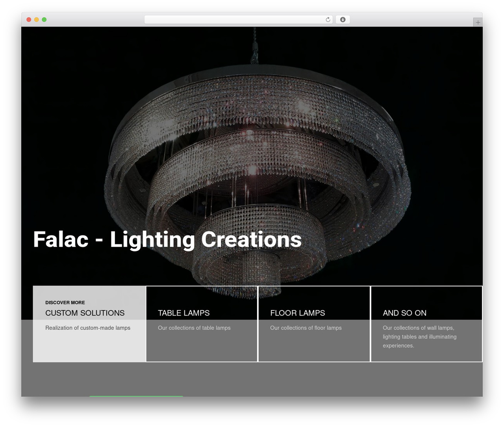
Task: Click the "Our collections of wall lamps" description
Action: click(x=420, y=337)
